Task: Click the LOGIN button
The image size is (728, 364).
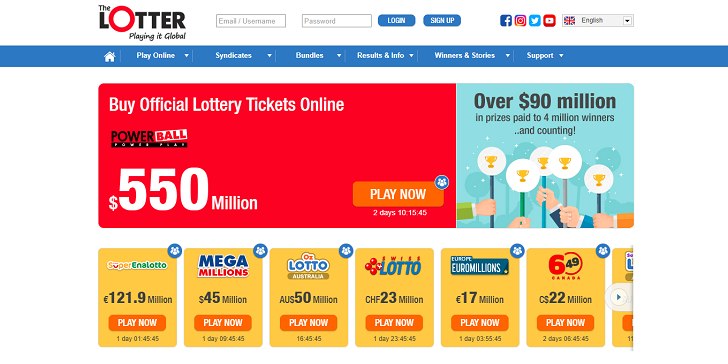Action: click(396, 20)
